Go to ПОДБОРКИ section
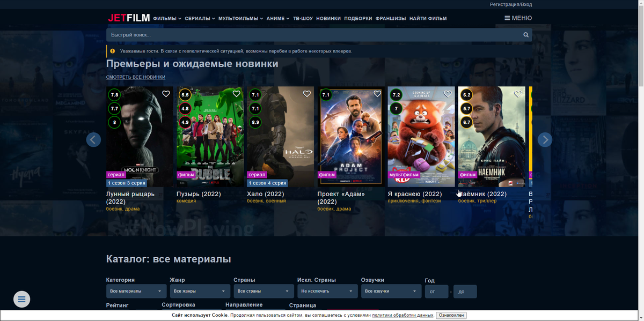The width and height of the screenshot is (644, 321). coord(358,18)
